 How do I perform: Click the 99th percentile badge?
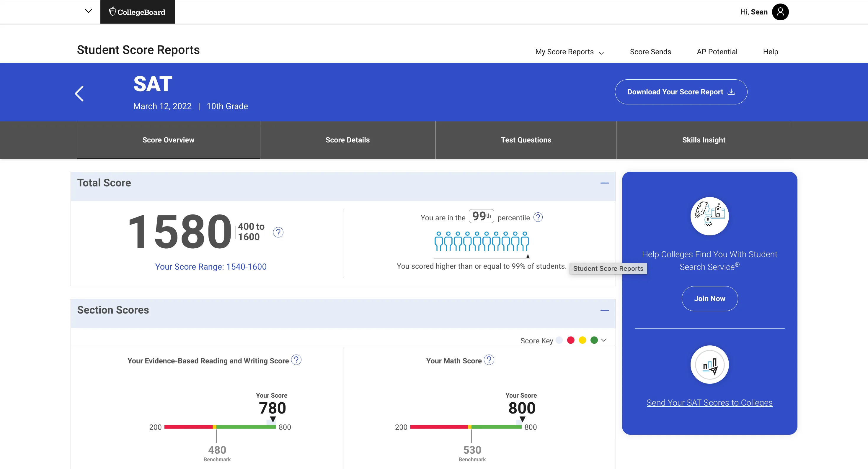pos(481,216)
